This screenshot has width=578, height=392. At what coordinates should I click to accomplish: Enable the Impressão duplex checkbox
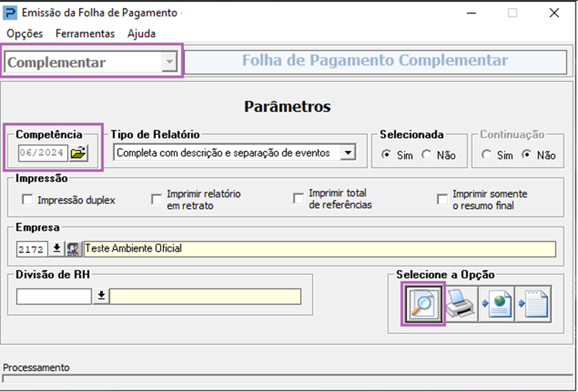tap(27, 200)
